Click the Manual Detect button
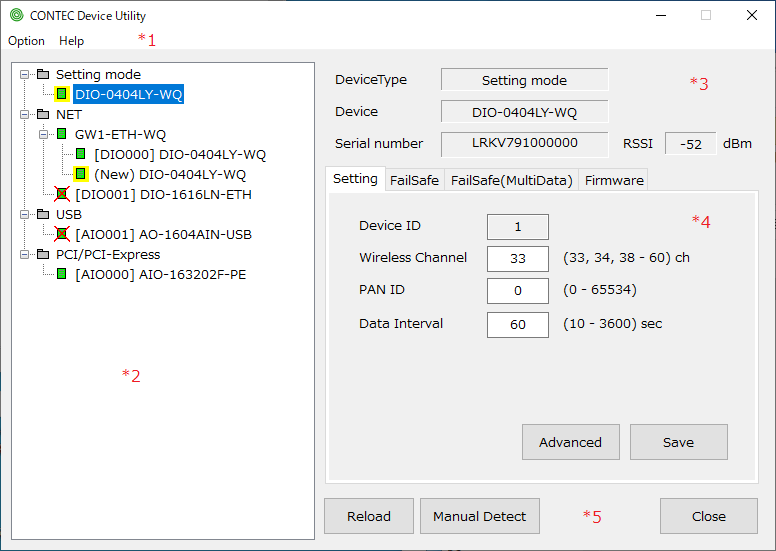This screenshot has width=776, height=551. pyautogui.click(x=480, y=516)
